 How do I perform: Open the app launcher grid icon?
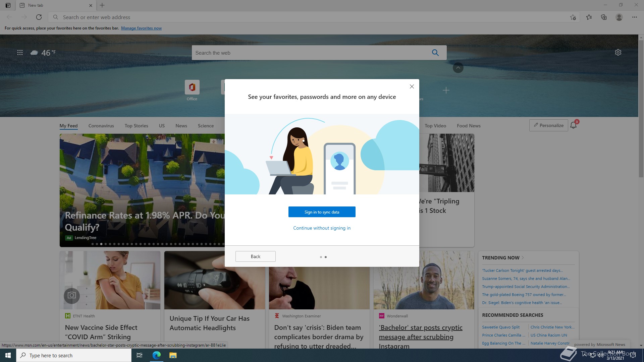pos(20,53)
